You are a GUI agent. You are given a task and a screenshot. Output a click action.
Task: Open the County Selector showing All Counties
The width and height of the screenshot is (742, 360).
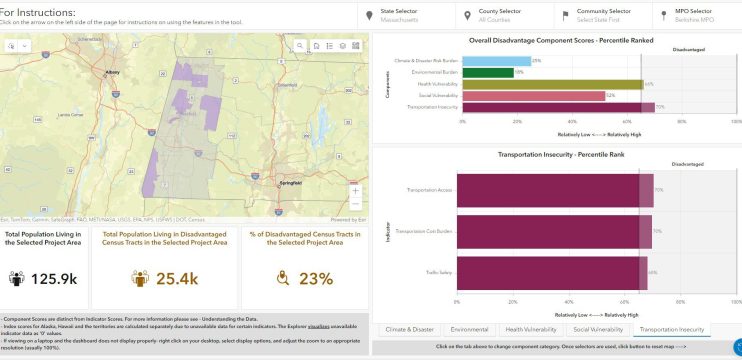tap(505, 16)
